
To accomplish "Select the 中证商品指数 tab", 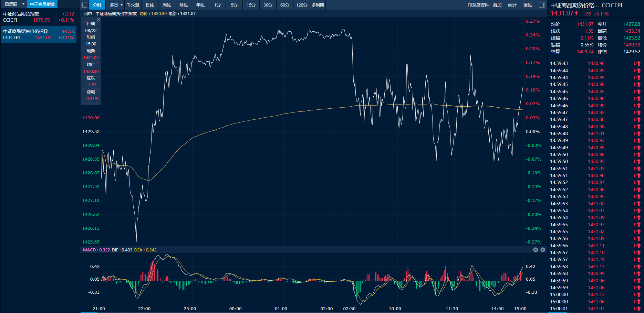I will [42, 4].
